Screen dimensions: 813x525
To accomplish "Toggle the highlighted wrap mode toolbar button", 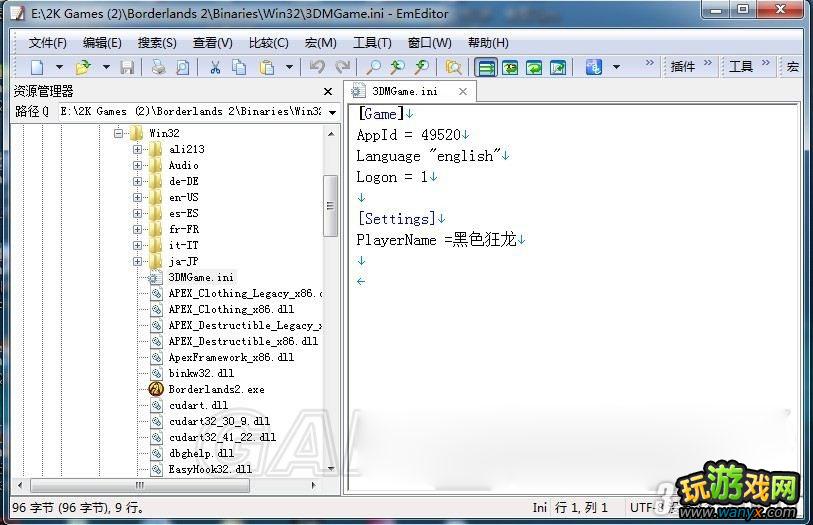I will [x=486, y=67].
